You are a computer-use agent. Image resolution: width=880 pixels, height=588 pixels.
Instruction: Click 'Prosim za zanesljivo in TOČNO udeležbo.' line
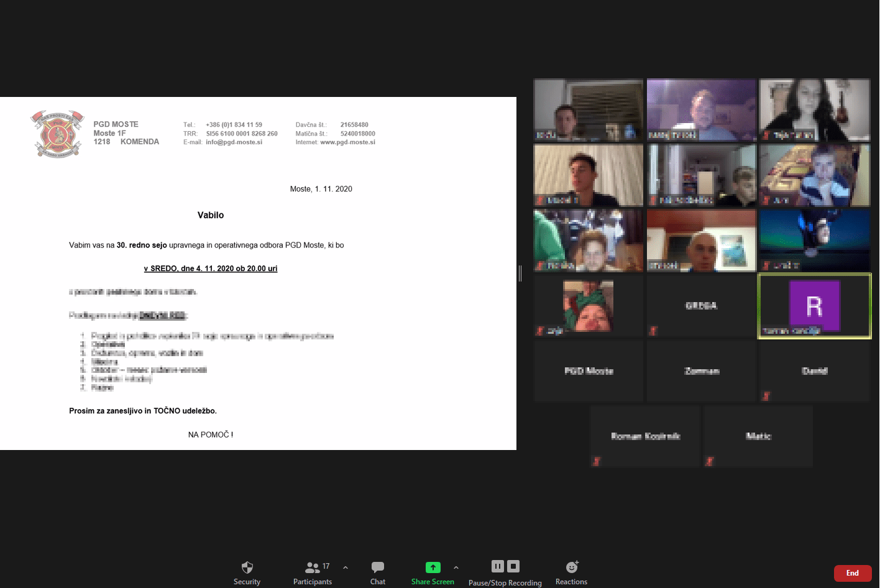click(x=143, y=411)
